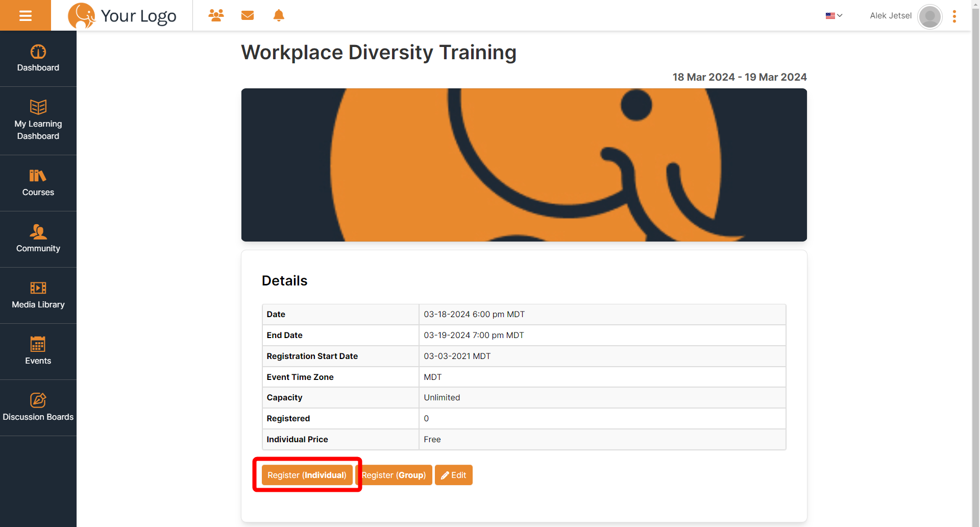Click the Community people icon
Viewport: 980px width, 527px height.
coord(38,232)
